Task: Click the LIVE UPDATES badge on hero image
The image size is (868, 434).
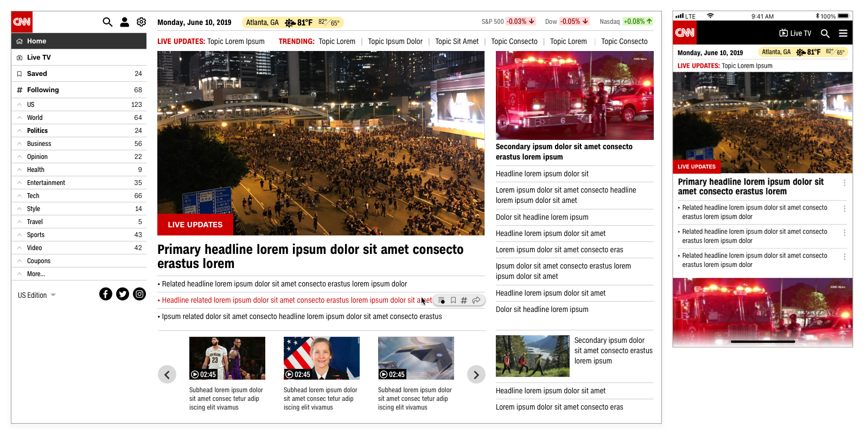Action: [x=195, y=225]
